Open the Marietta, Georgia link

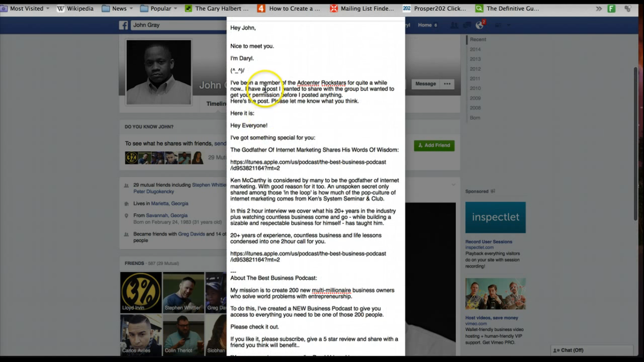pyautogui.click(x=170, y=204)
